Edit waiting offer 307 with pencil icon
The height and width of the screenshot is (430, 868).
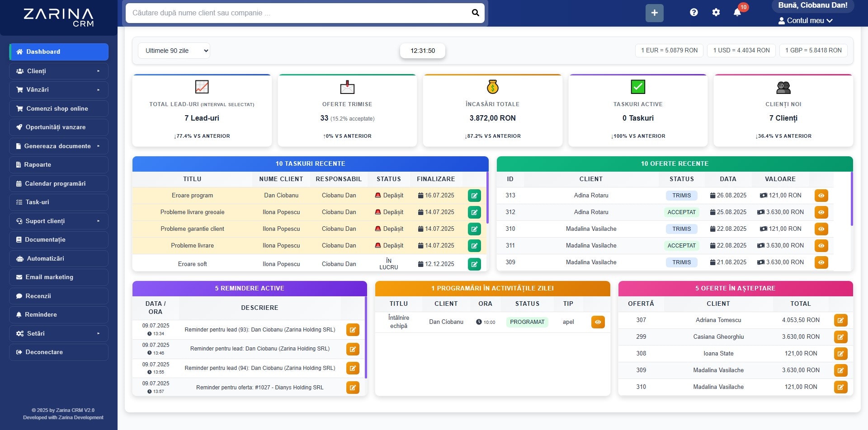tap(841, 320)
